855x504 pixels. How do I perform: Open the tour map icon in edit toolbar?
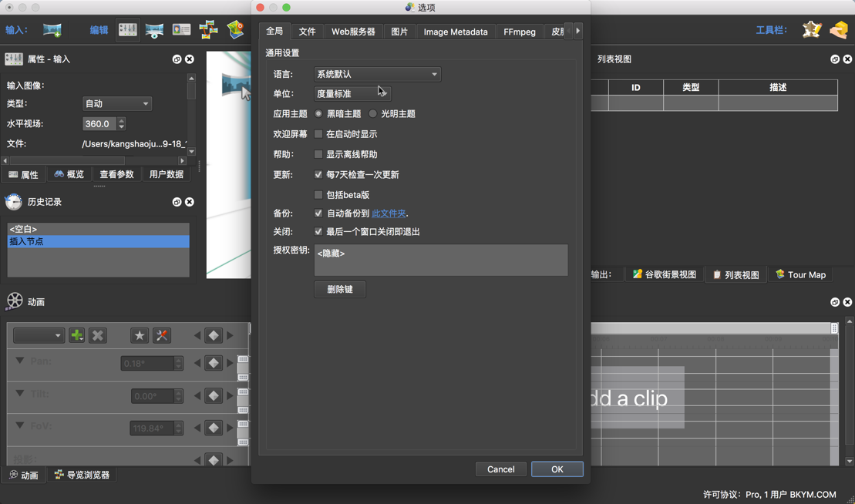(236, 29)
